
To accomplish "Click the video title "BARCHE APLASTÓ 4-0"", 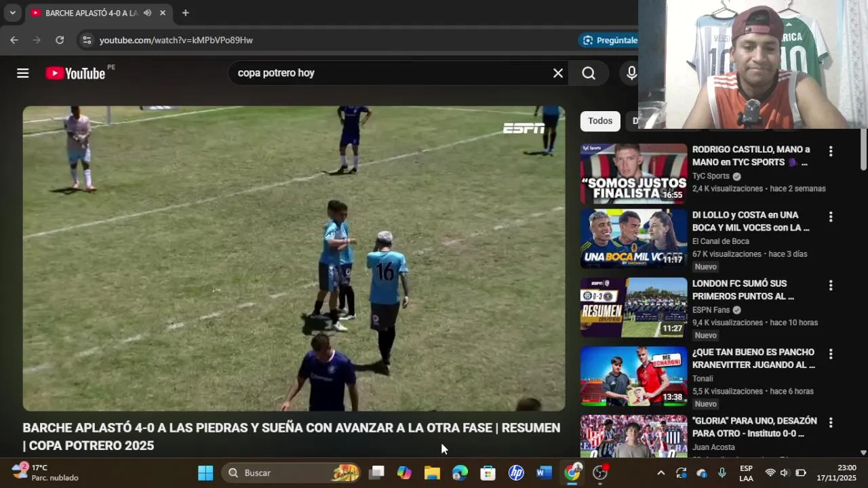I will pos(292,436).
